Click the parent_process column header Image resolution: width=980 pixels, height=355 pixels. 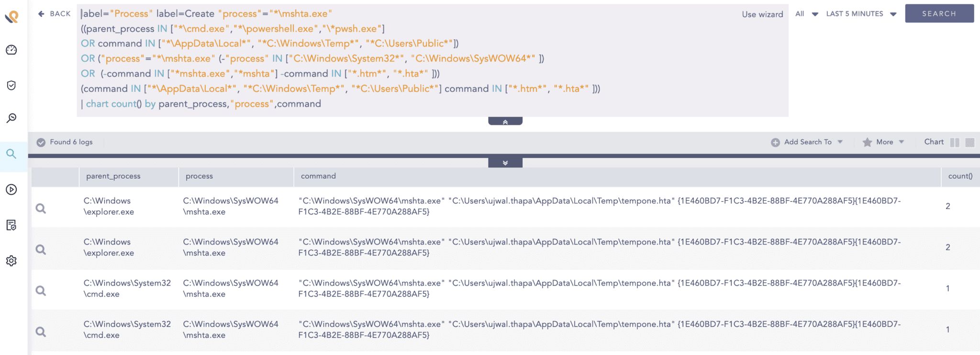[x=113, y=176]
